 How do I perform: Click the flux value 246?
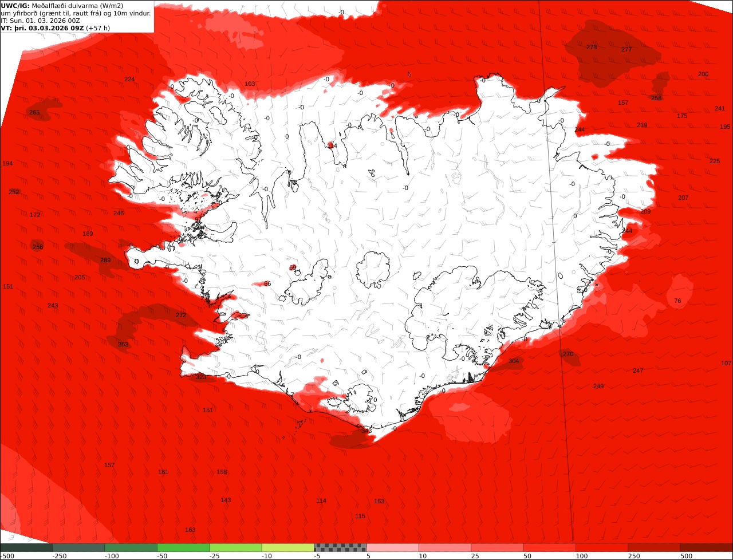[x=119, y=213]
